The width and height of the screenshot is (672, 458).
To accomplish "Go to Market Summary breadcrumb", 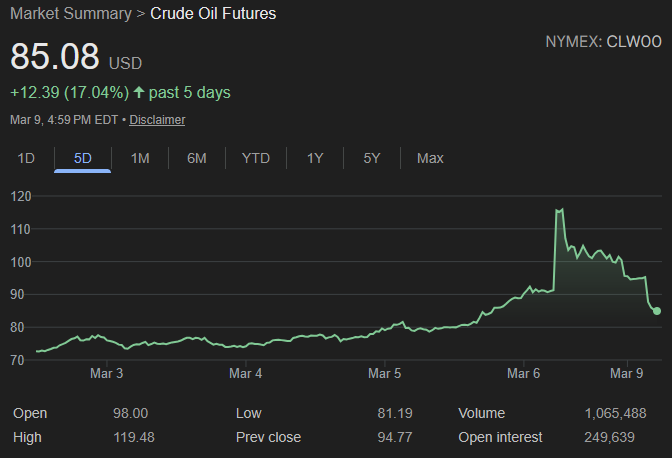I will click(x=71, y=13).
